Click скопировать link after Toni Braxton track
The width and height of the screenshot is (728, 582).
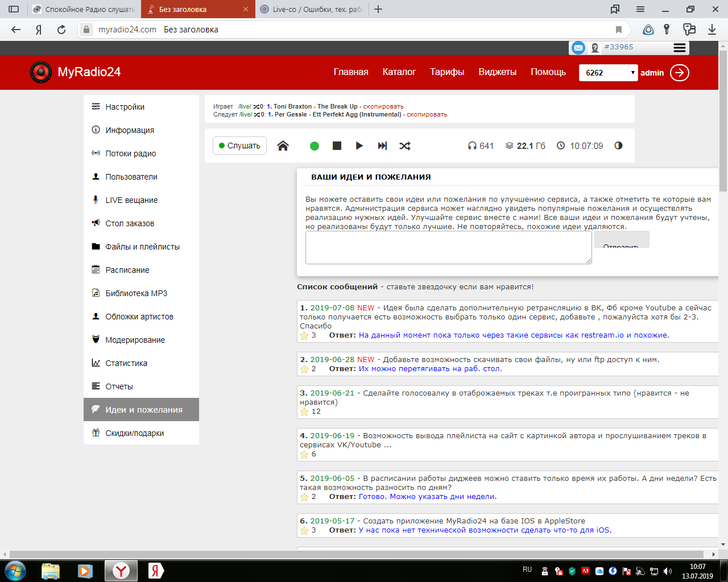point(383,106)
